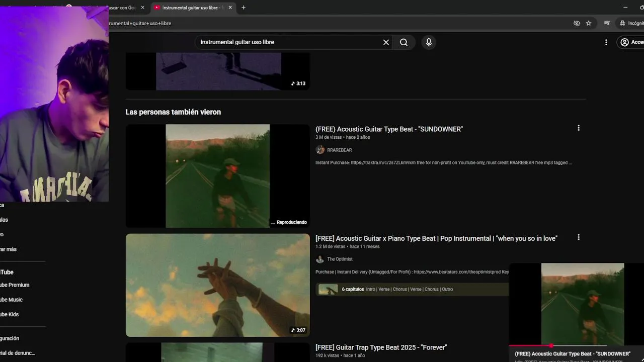The height and width of the screenshot is (362, 644).
Task: Expand sidebar Mostrar más entry
Action: coord(9,249)
